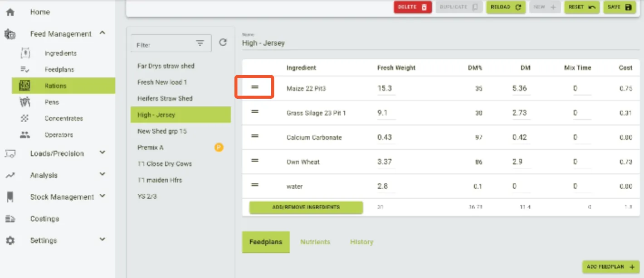This screenshot has height=278, width=644.
Task: Select T1 Close Dry Cows ration
Action: click(165, 164)
